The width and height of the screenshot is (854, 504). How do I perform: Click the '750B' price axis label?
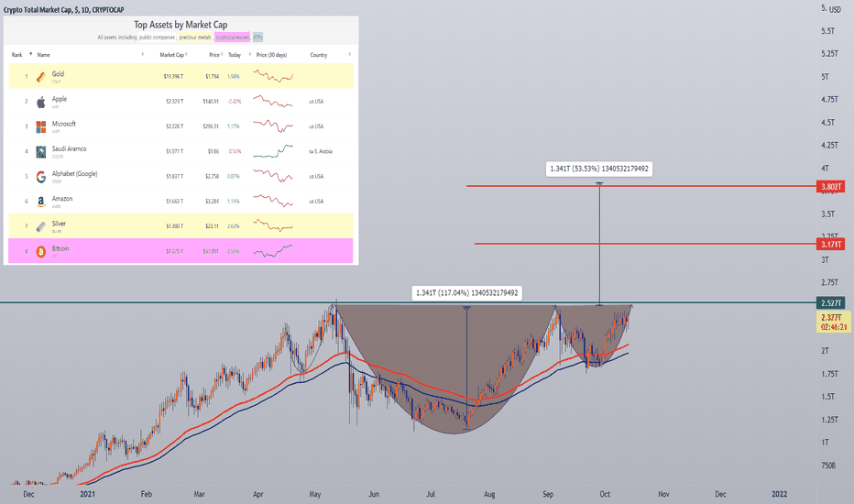pos(828,466)
